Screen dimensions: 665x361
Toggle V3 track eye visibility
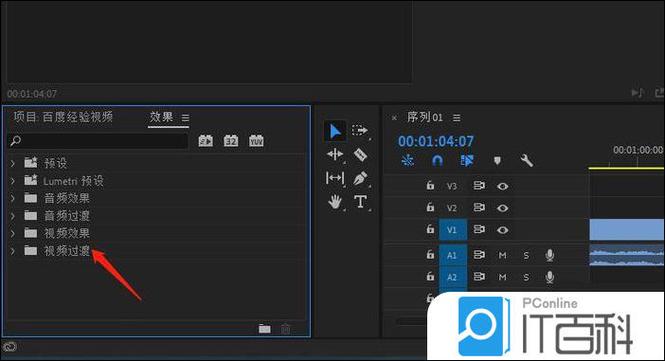click(x=503, y=186)
